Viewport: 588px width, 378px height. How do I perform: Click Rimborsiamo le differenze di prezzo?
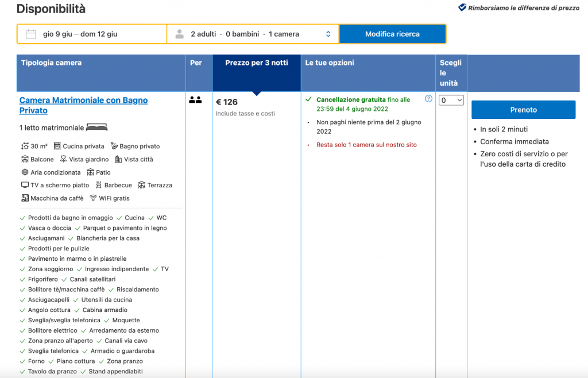pos(524,8)
